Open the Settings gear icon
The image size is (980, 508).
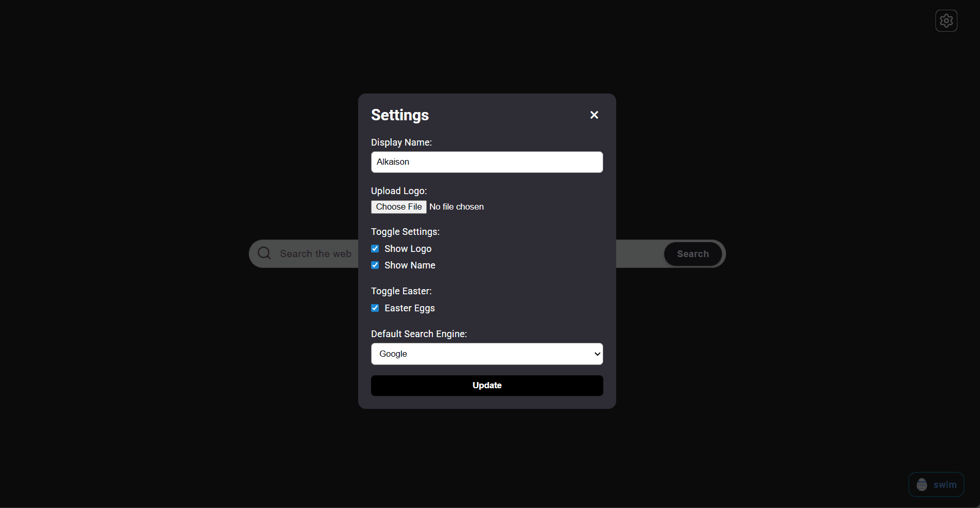coord(946,20)
